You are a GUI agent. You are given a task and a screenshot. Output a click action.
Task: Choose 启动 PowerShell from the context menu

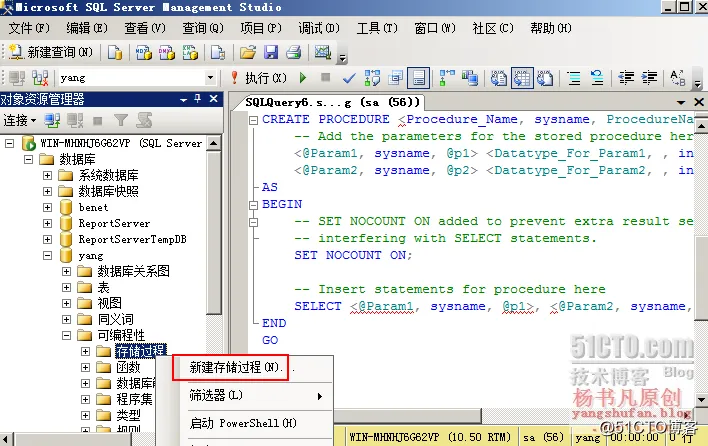(x=257, y=423)
